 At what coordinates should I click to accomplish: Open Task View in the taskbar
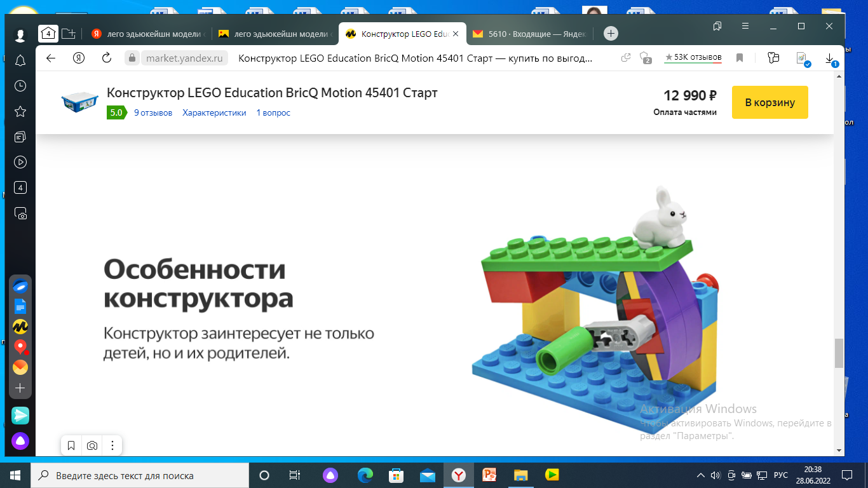tap(295, 475)
